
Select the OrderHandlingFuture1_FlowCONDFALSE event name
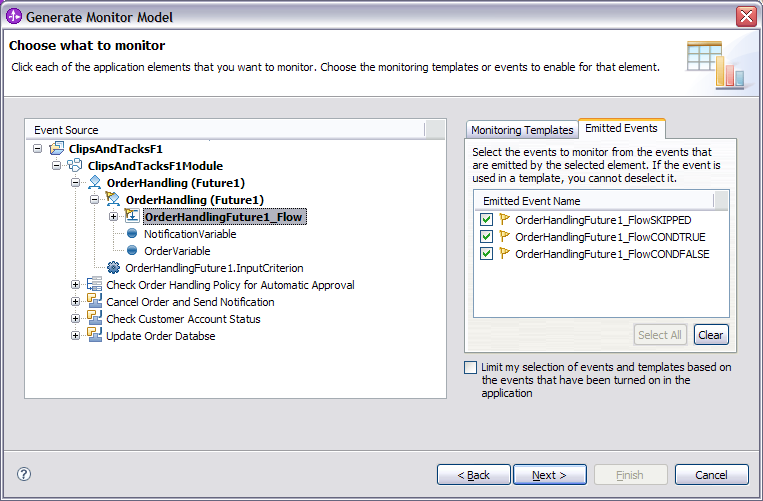612,254
